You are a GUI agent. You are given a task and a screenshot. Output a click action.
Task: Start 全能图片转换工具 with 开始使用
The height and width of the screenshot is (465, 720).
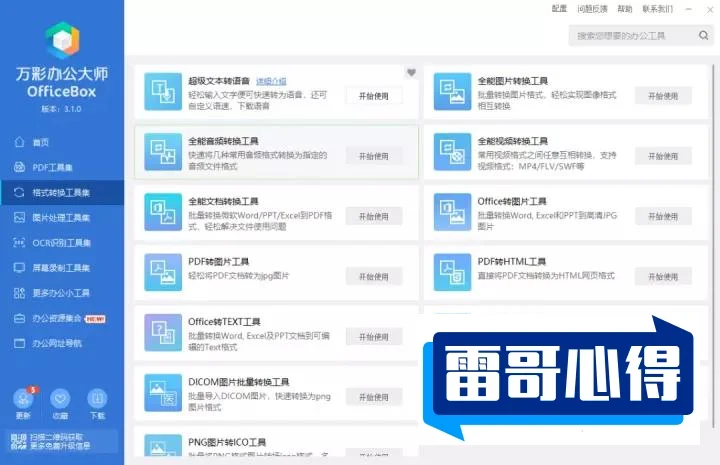tap(663, 96)
